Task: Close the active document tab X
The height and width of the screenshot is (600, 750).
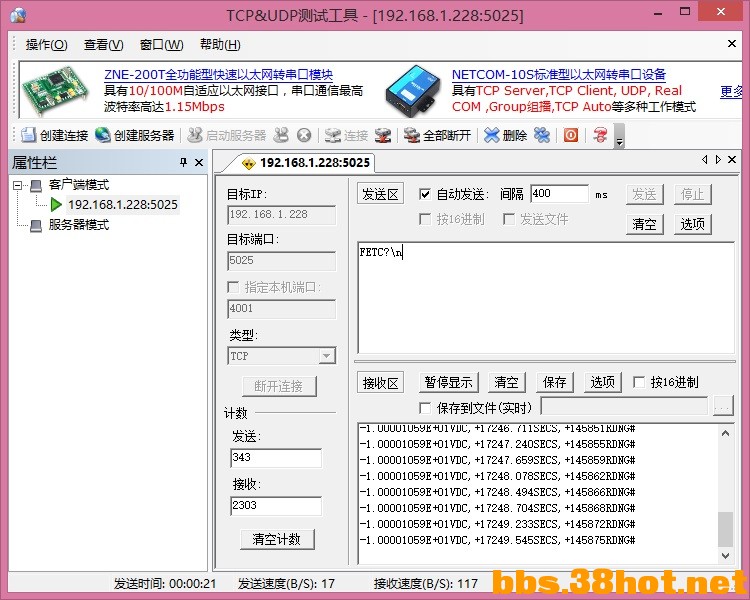Action: tap(732, 159)
